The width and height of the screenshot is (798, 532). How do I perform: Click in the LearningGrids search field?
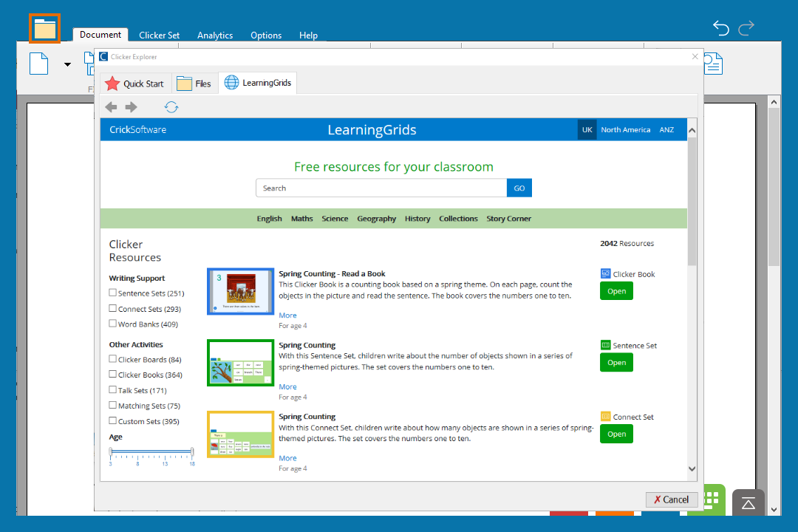pyautogui.click(x=381, y=188)
